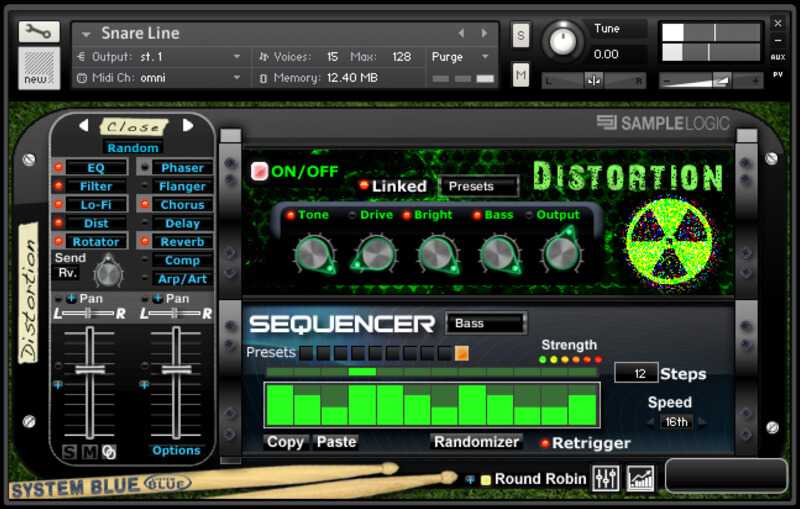Click the Random button
This screenshot has height=509, width=800.
[x=133, y=147]
